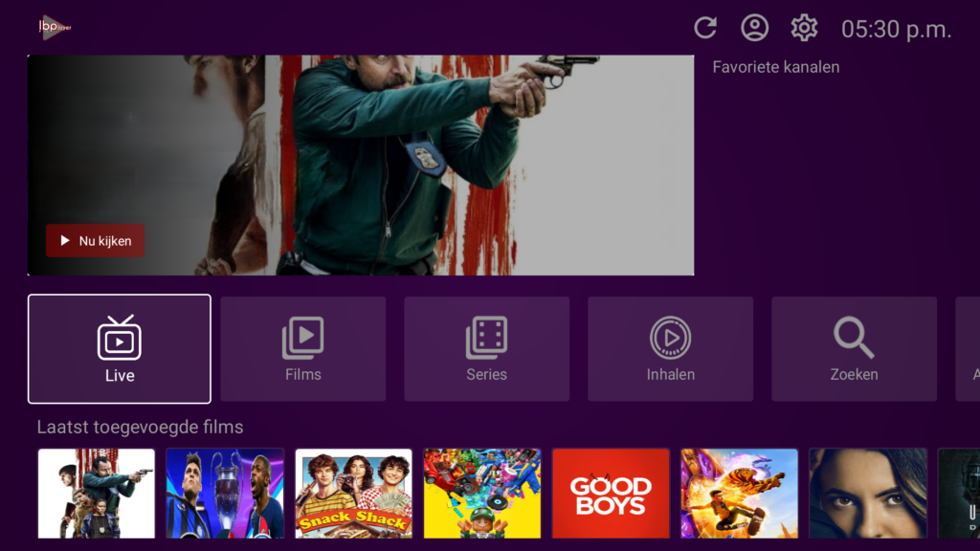
Task: Click the 05:30 p.m. clock
Action: pyautogui.click(x=896, y=30)
